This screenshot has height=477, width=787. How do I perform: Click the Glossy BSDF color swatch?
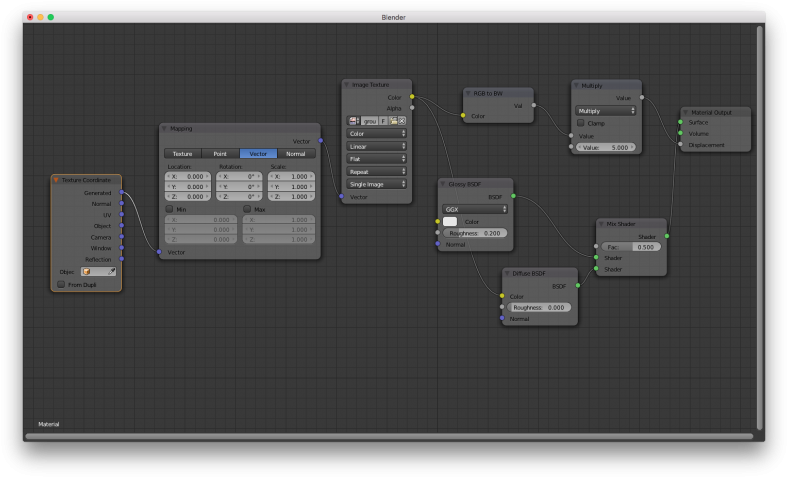450,221
